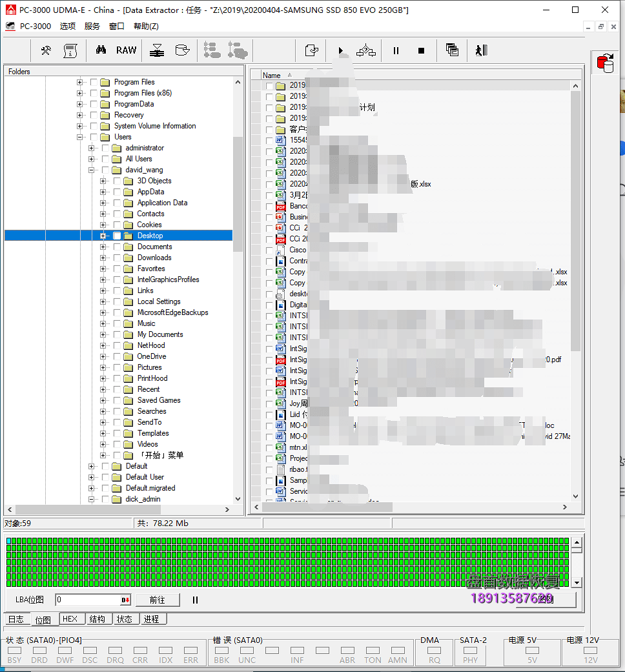Image resolution: width=625 pixels, height=672 pixels.
Task: Expand the AppData folder node
Action: tap(103, 192)
